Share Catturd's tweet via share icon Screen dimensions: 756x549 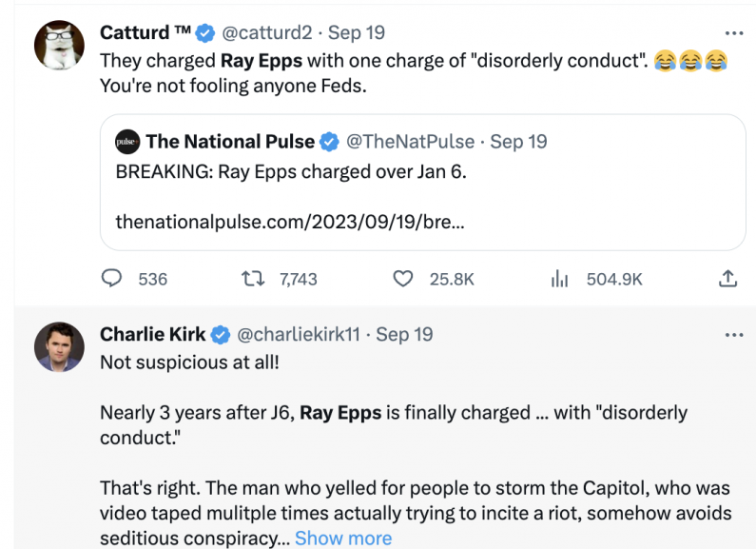point(727,279)
